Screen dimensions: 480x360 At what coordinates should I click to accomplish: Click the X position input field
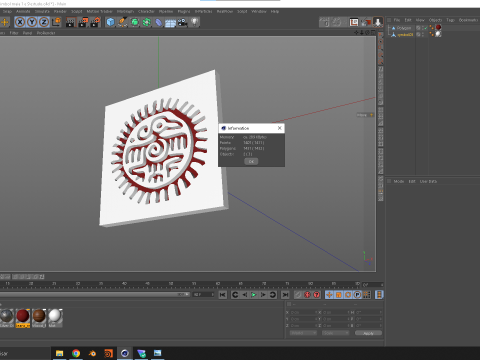[x=303, y=312]
